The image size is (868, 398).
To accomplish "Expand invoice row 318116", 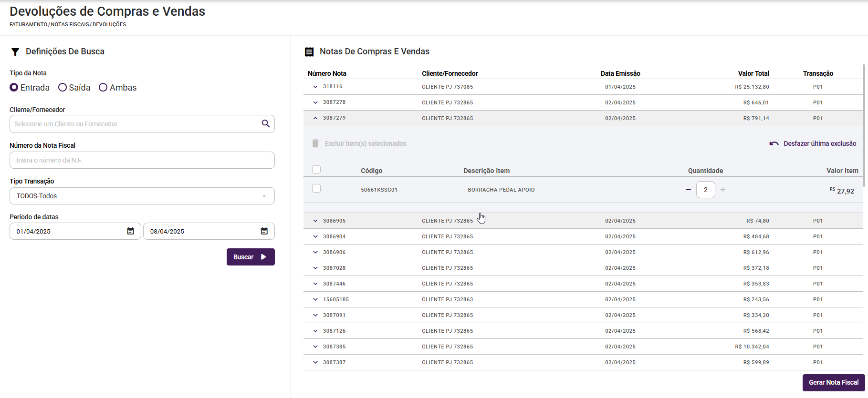I will (315, 87).
